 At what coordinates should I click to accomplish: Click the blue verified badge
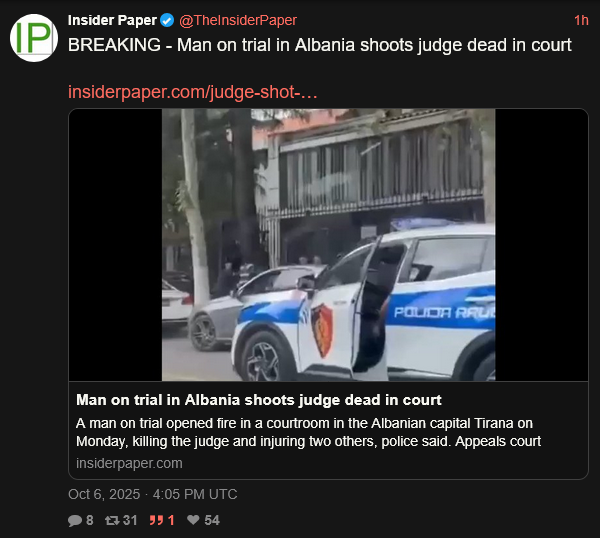[x=167, y=20]
